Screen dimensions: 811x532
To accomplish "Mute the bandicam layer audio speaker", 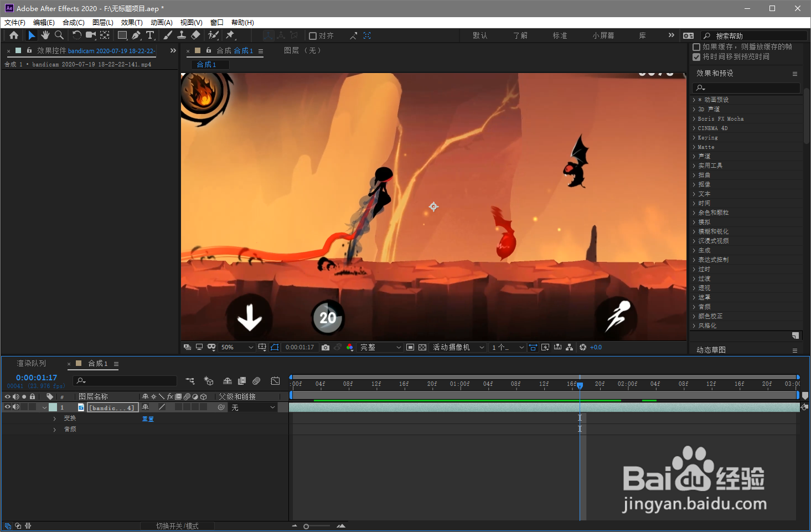I will pos(16,407).
